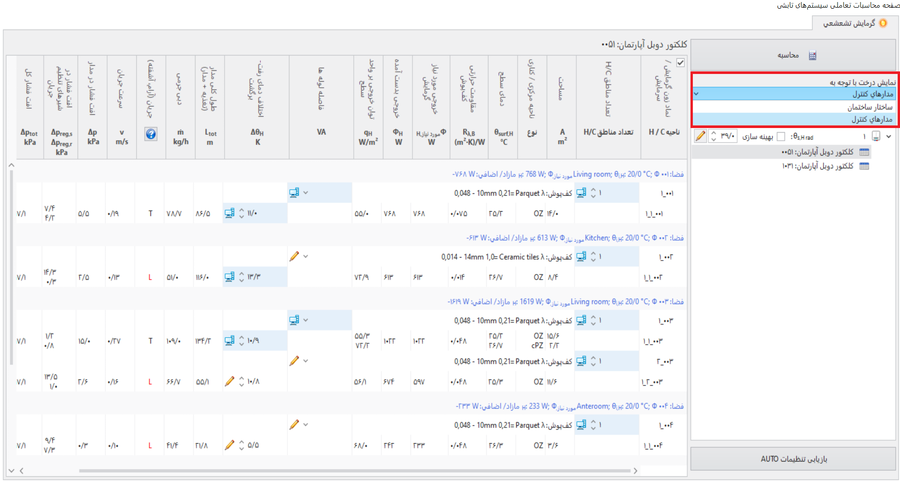
Task: Click the computer icon next to ΔθH value ۱۳/۳
Action: pyautogui.click(x=229, y=277)
